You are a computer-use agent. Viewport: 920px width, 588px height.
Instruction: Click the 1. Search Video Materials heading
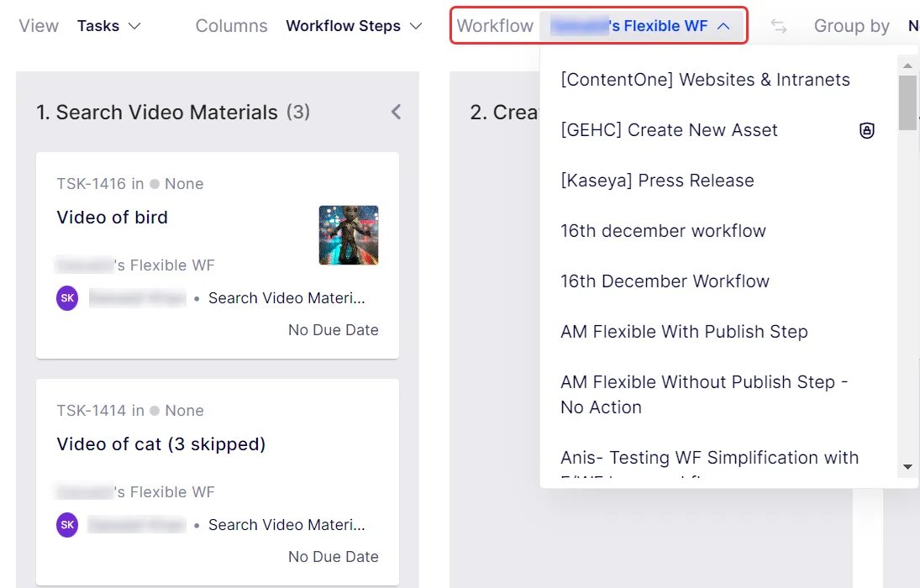point(156,112)
